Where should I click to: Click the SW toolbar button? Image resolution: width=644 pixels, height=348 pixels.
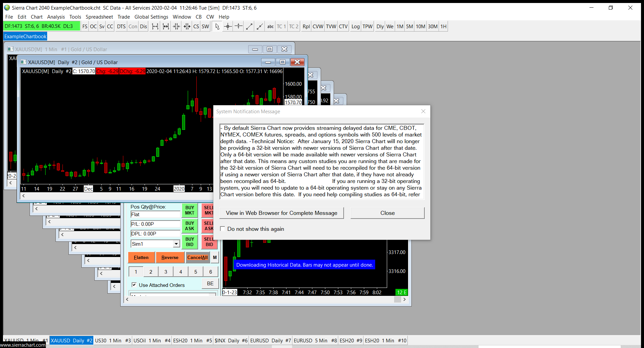click(x=205, y=27)
